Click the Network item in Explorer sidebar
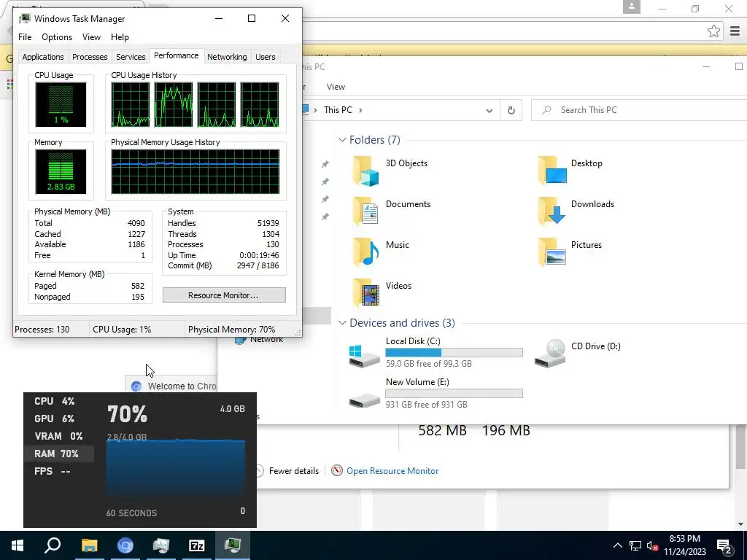Screen dimensions: 747x560 click(259, 340)
